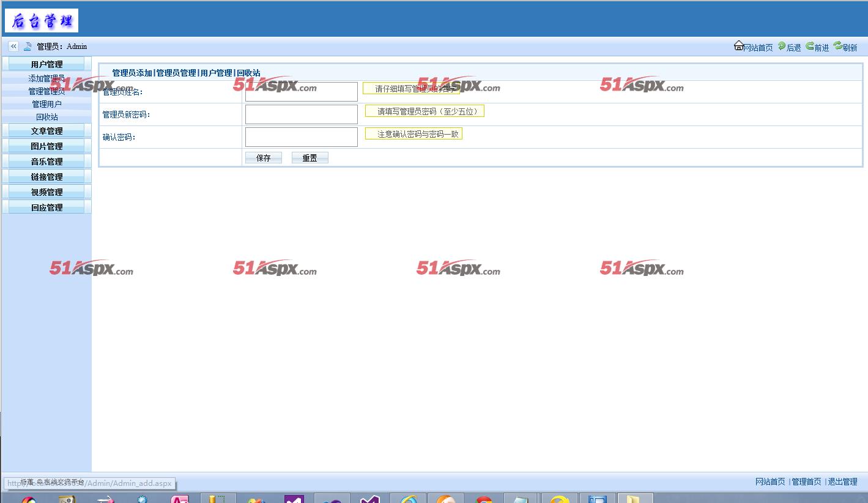Viewport: 868px width, 503px height.
Task: Click the green 前进 forward arrow icon
Action: [809, 46]
